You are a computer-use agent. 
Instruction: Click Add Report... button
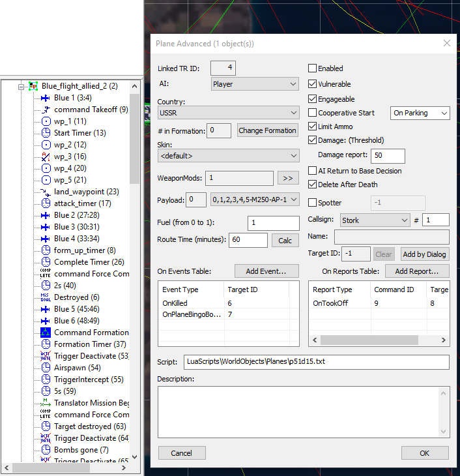pyautogui.click(x=417, y=271)
